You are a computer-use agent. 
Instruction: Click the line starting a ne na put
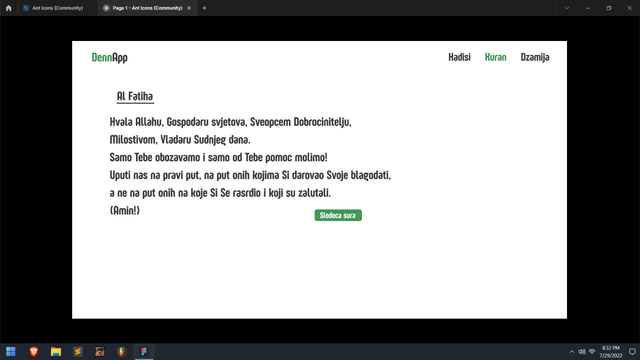point(220,193)
